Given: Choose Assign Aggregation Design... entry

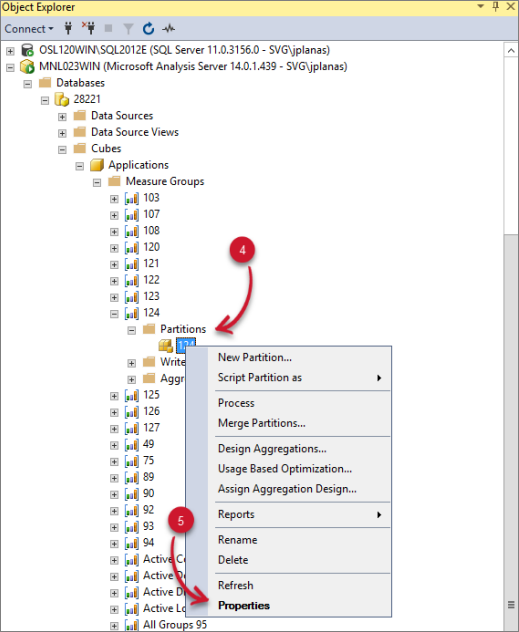Looking at the screenshot, I should point(299,489).
